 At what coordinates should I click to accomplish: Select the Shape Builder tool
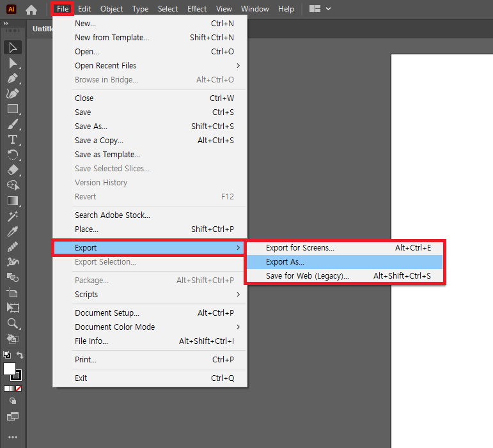(13, 185)
